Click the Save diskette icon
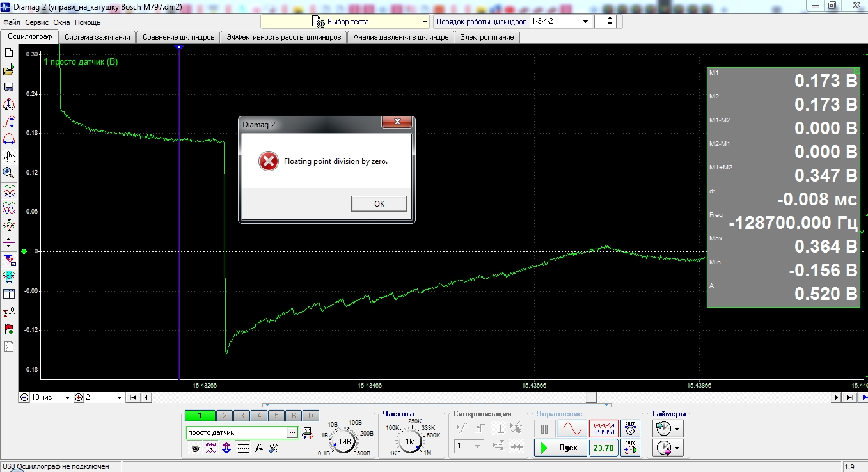This screenshot has width=868, height=472. 9,87
